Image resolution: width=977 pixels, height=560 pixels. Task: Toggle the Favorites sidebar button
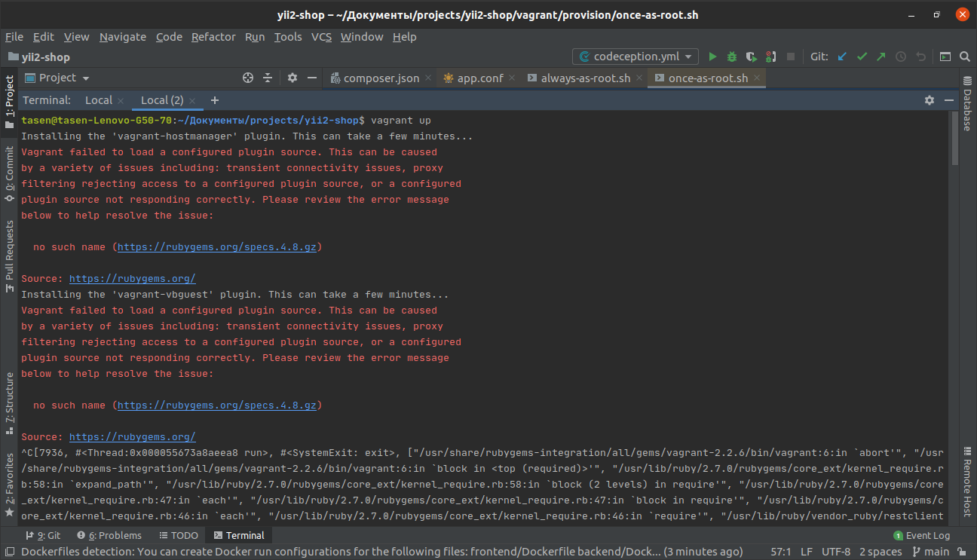click(9, 485)
